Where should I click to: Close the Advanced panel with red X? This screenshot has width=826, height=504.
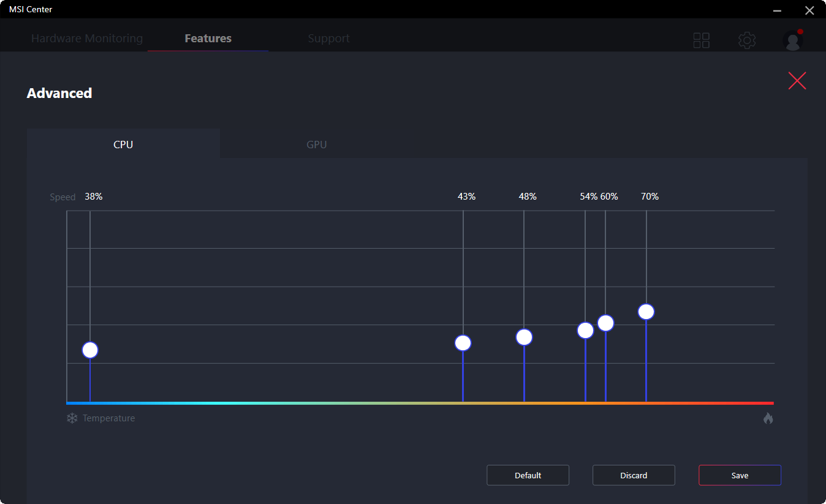pos(797,81)
